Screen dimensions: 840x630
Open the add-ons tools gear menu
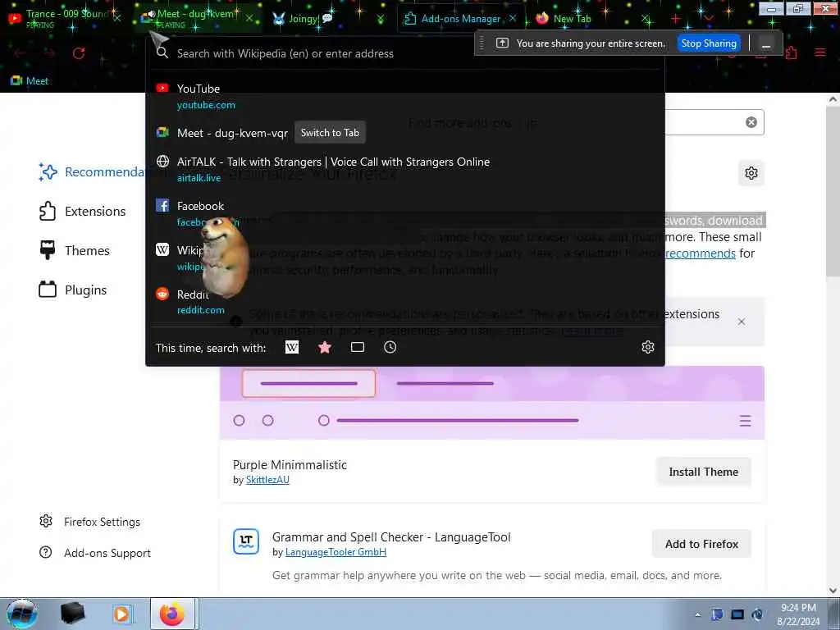coord(751,173)
